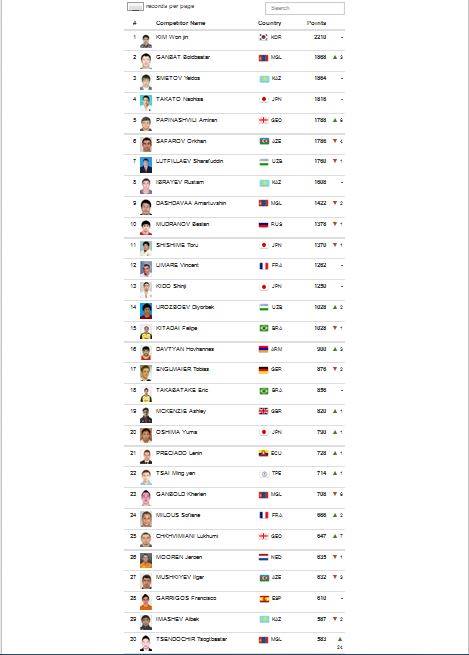The height and width of the screenshot is (655, 469).
Task: Sort by Competitor Name column header
Action: pyautogui.click(x=180, y=23)
